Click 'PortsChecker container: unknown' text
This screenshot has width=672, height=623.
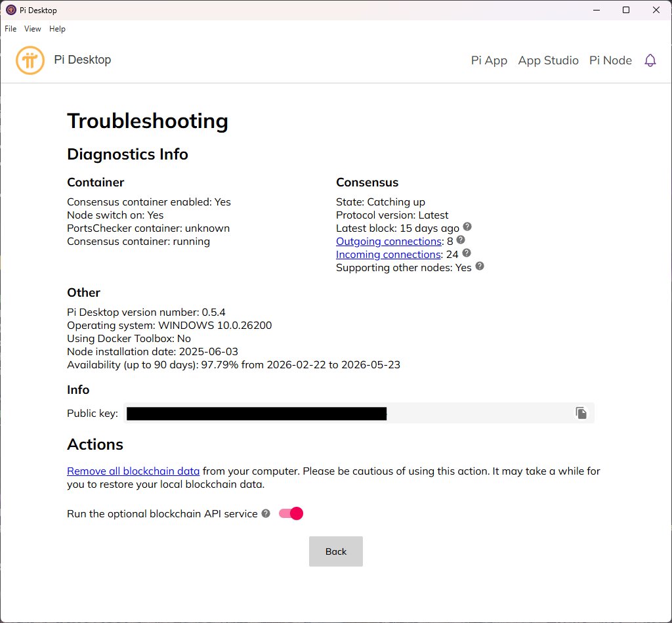tap(148, 228)
